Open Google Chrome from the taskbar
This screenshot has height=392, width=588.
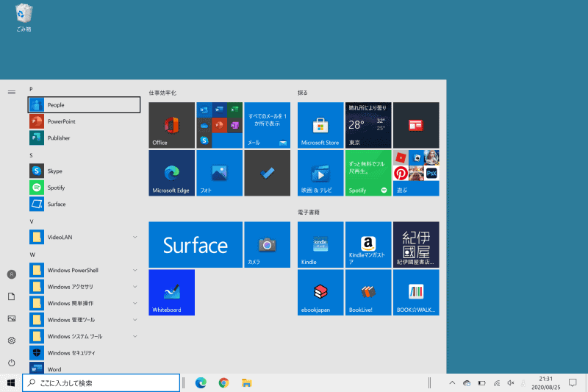(223, 382)
